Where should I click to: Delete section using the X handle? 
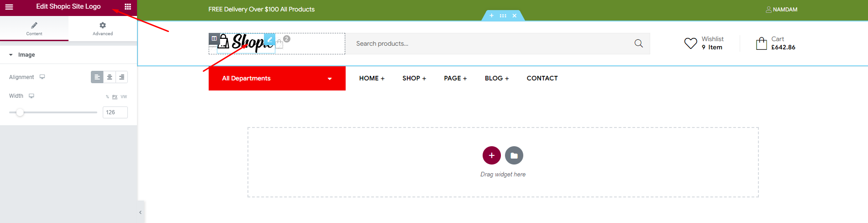pos(514,16)
